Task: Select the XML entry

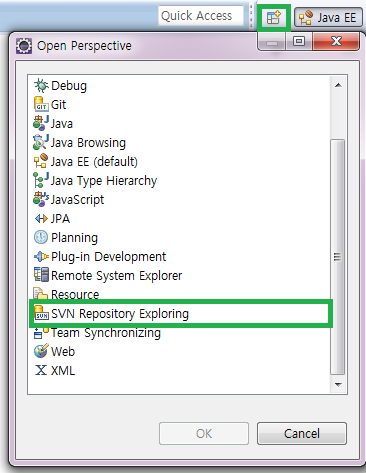Action: tap(63, 371)
